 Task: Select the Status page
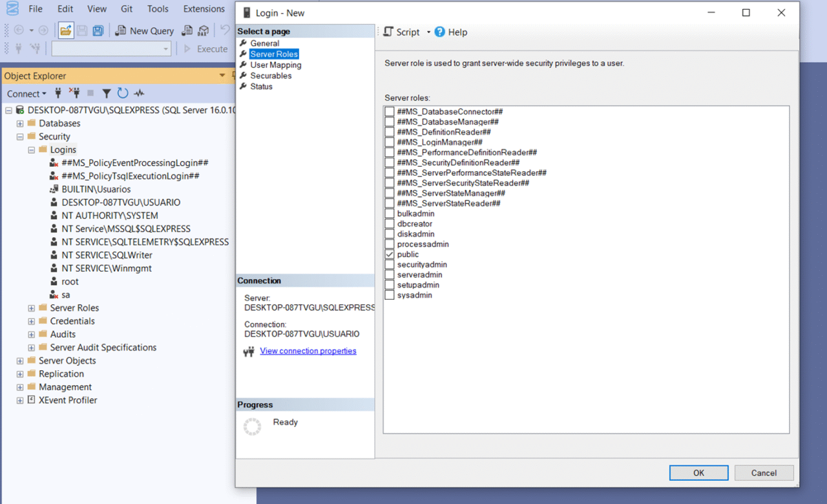261,87
